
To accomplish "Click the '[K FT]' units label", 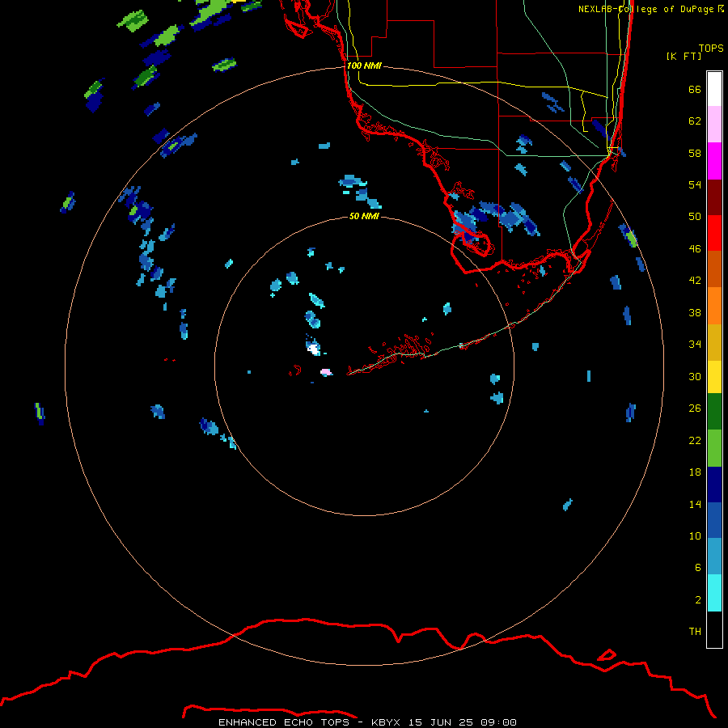I will coord(684,56).
